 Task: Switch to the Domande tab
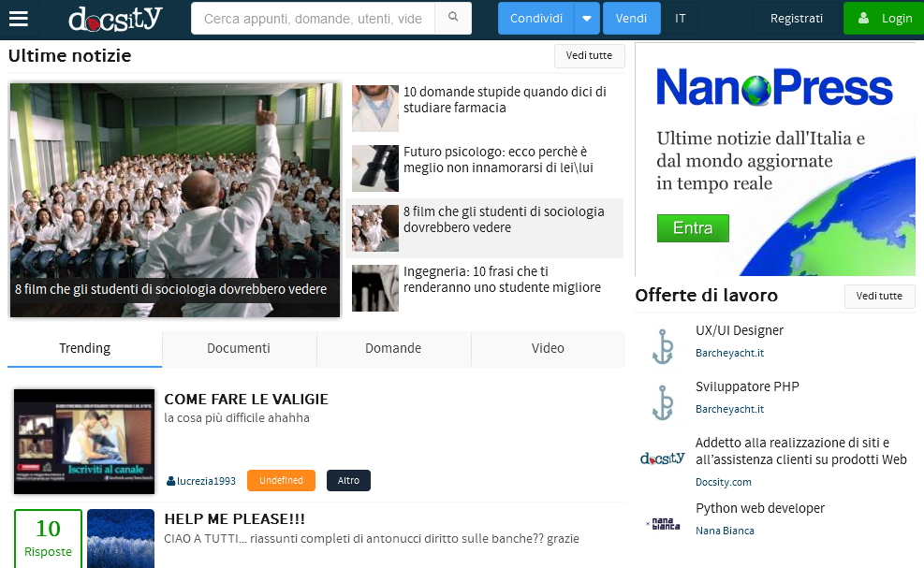point(393,348)
